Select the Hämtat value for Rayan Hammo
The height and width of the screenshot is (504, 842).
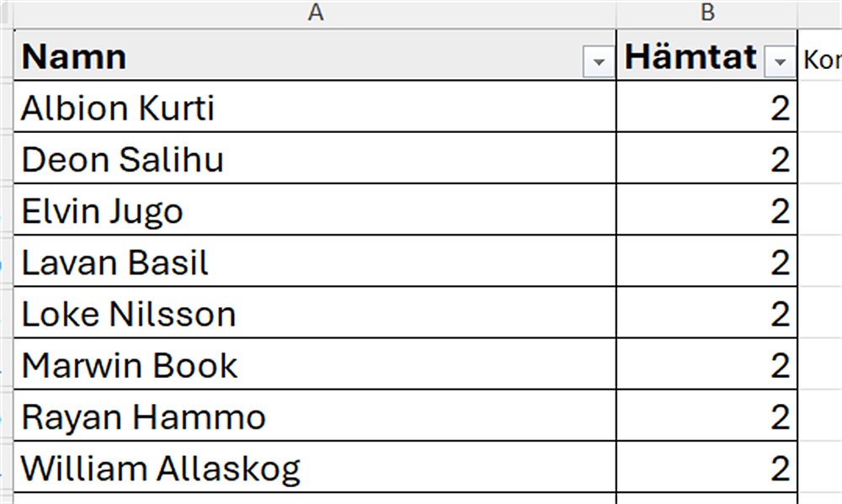pos(706,416)
